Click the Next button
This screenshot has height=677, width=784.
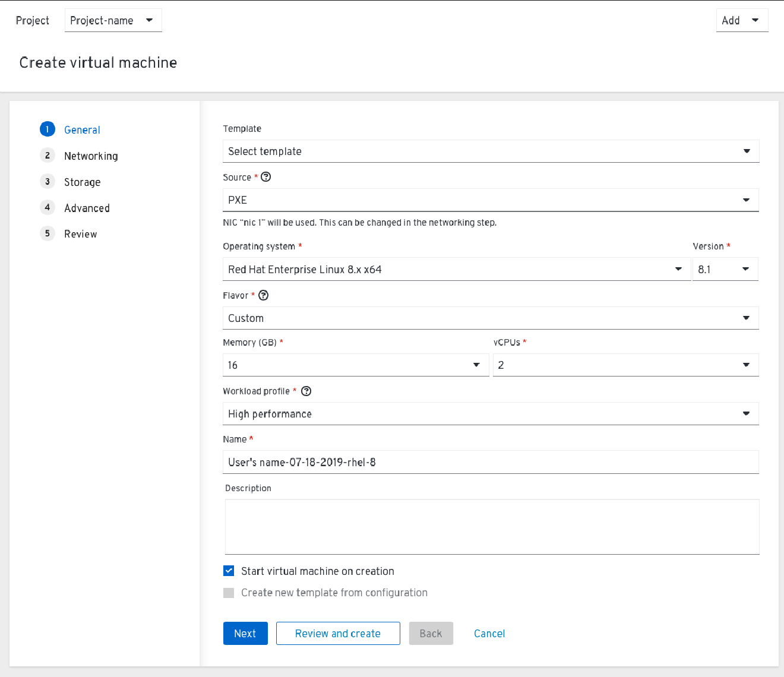point(245,633)
